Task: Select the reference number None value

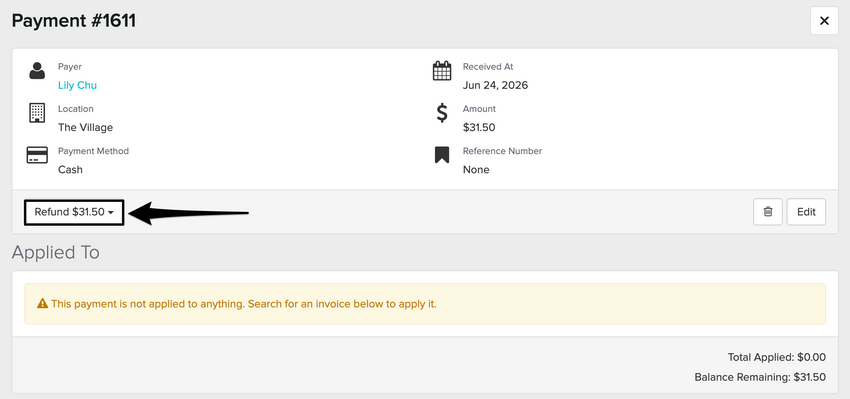Action: 476,170
